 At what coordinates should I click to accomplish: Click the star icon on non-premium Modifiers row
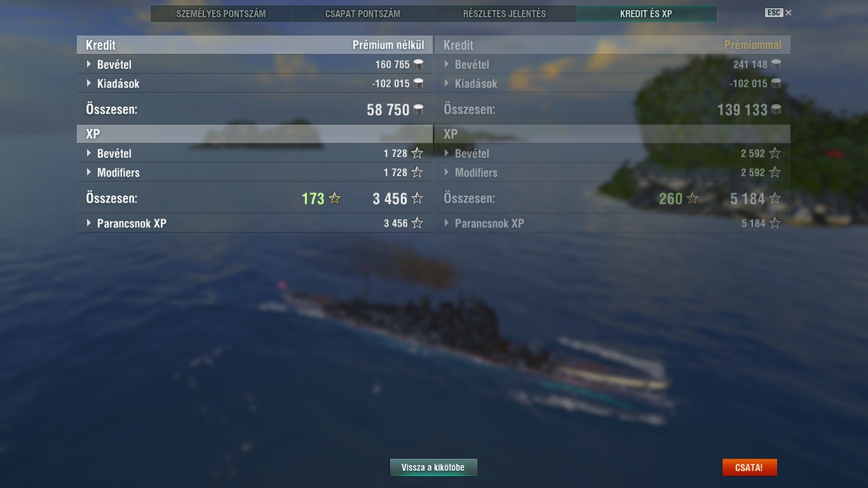point(417,172)
